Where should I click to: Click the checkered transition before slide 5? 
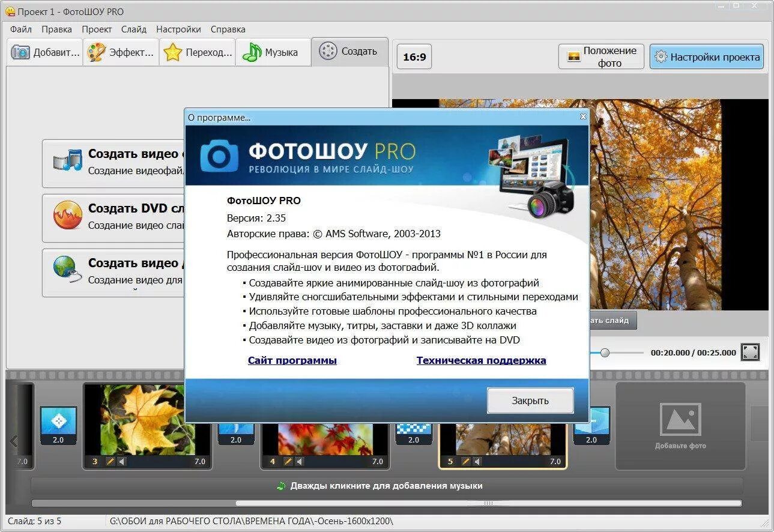414,434
